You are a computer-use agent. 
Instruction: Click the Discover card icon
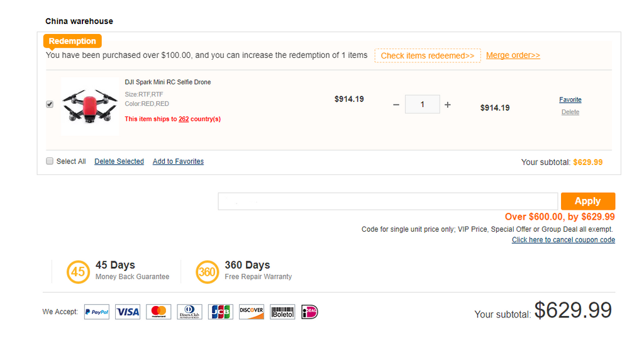pos(252,312)
